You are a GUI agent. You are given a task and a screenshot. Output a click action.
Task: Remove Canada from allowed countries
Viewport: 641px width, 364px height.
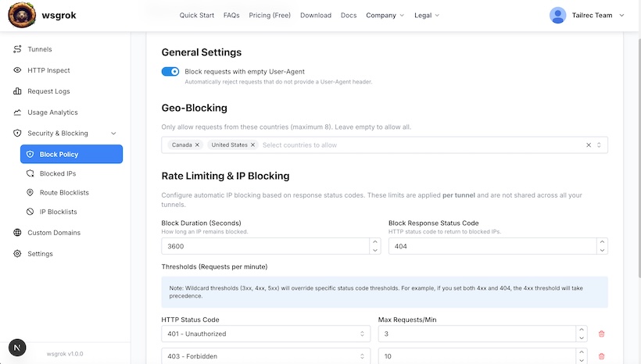click(197, 145)
